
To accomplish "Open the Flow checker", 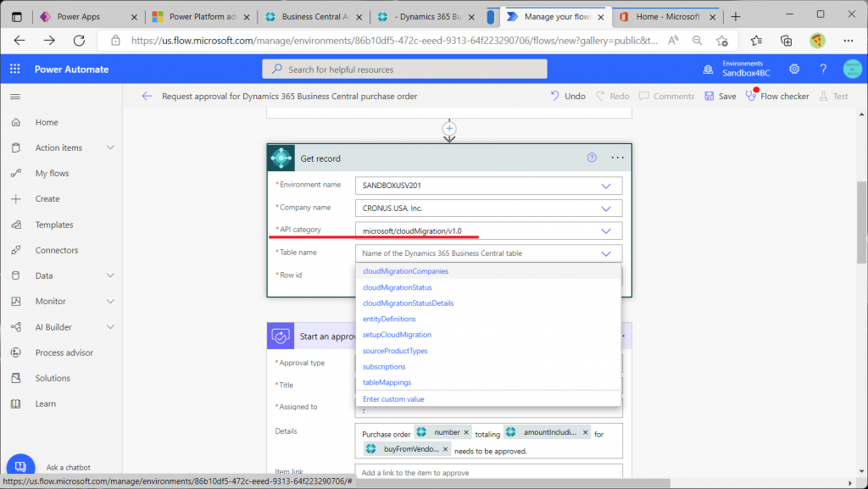I will (x=777, y=97).
